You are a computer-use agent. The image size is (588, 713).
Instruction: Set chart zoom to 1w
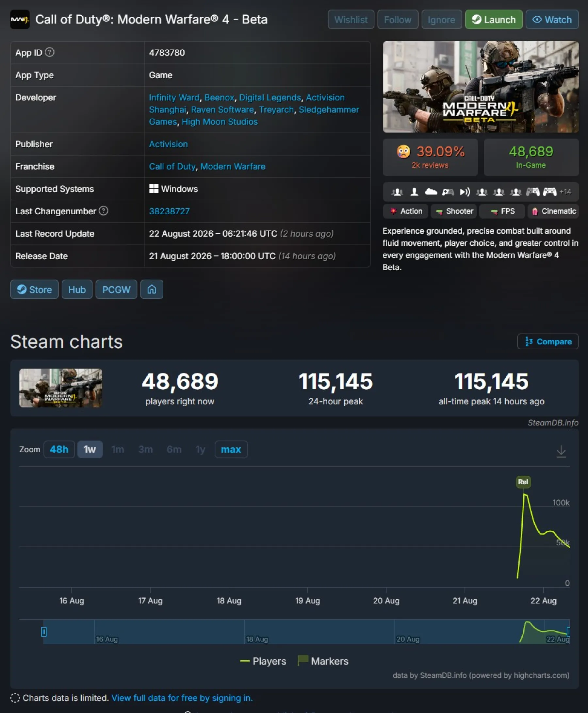[90, 449]
